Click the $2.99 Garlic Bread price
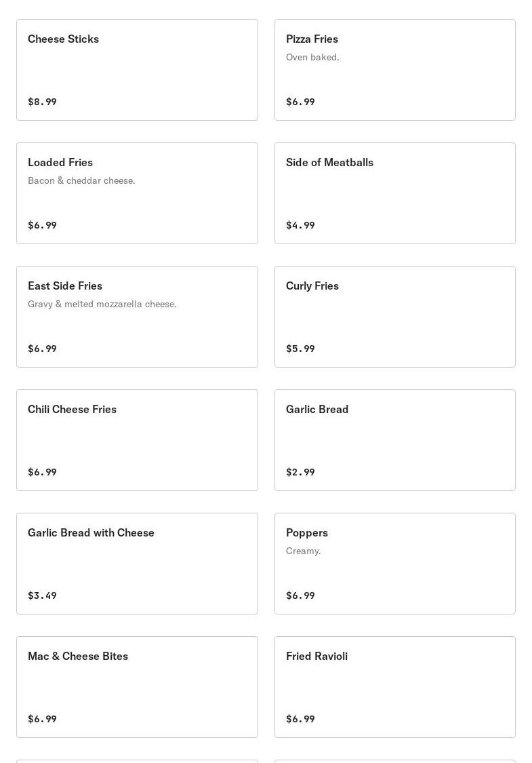This screenshot has height=763, width=532. [300, 472]
